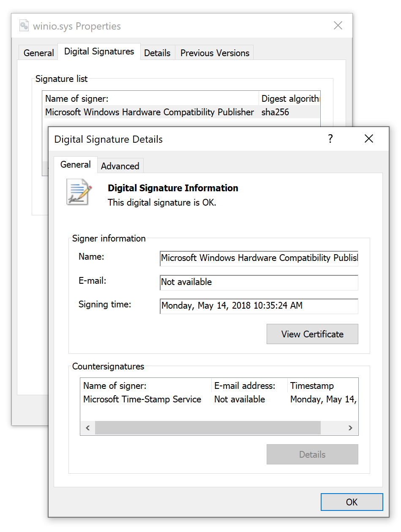Open the Previous Versions tab

pyautogui.click(x=215, y=53)
